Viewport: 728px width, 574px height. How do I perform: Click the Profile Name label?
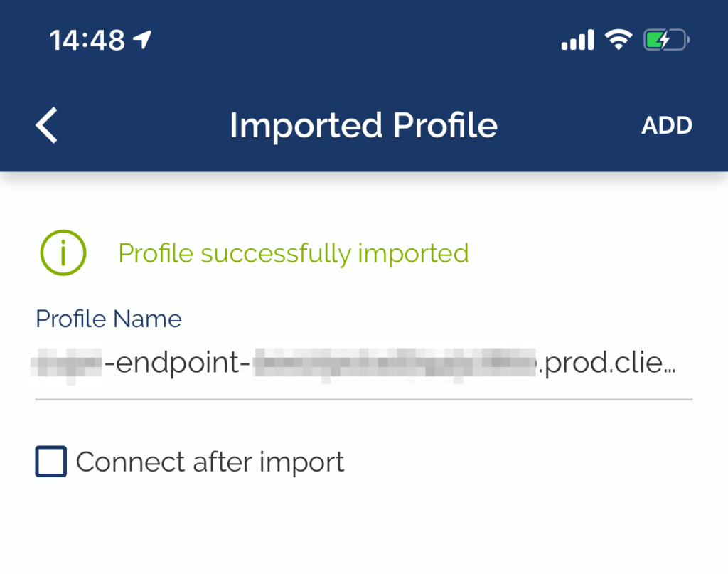109,319
